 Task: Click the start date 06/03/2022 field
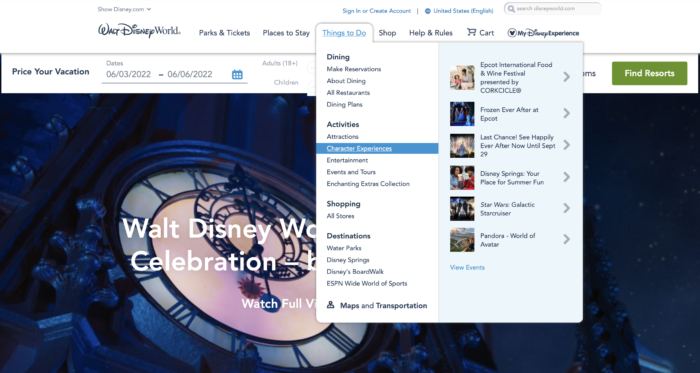(x=129, y=75)
